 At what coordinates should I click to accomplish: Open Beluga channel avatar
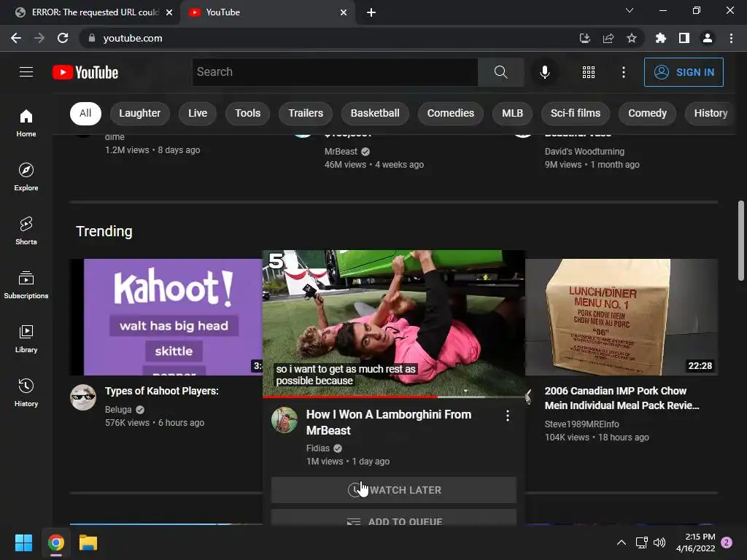83,397
